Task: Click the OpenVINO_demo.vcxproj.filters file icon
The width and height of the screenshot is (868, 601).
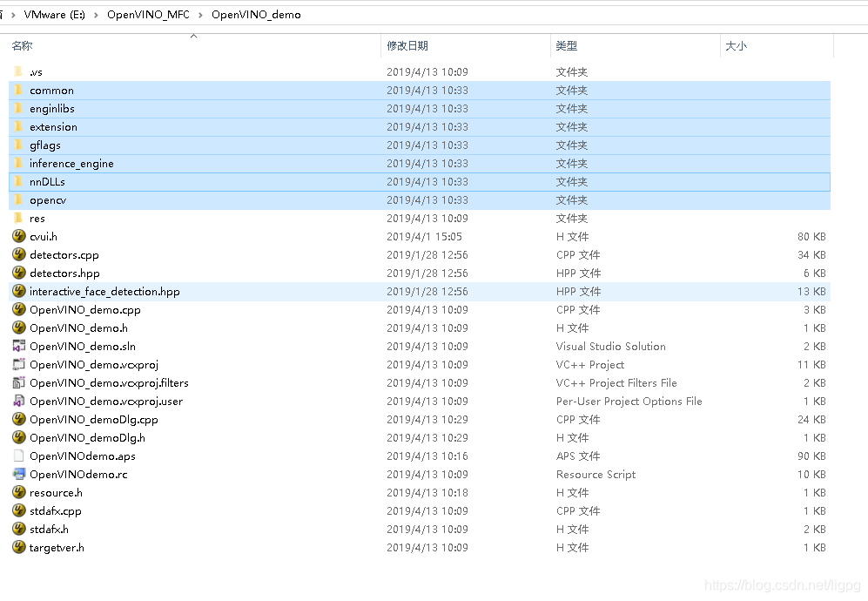Action: [19, 382]
